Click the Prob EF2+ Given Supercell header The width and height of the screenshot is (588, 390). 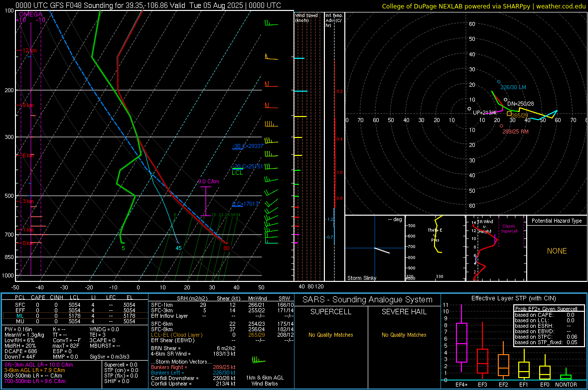click(x=546, y=309)
